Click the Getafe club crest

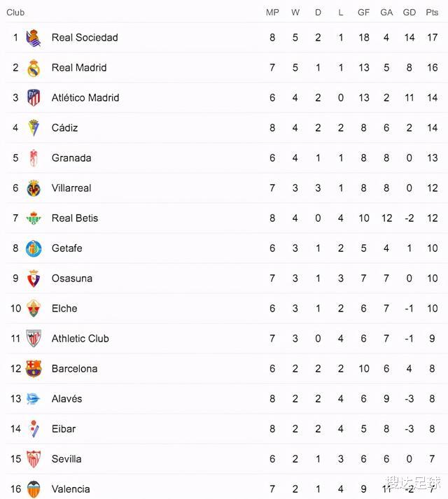point(34,248)
